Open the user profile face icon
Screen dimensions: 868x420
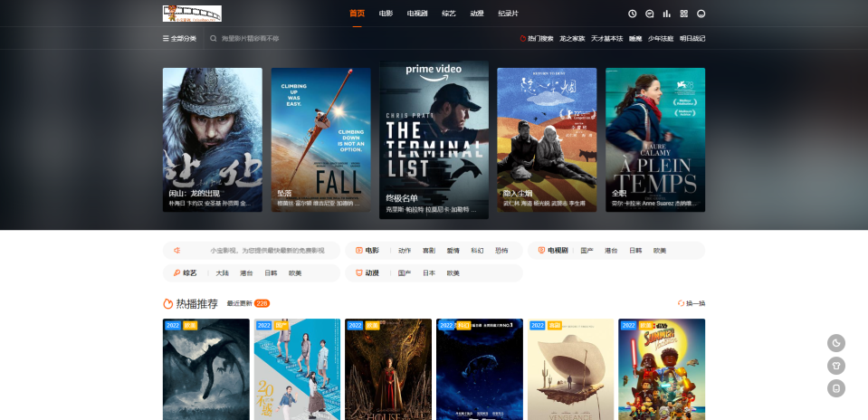[701, 14]
